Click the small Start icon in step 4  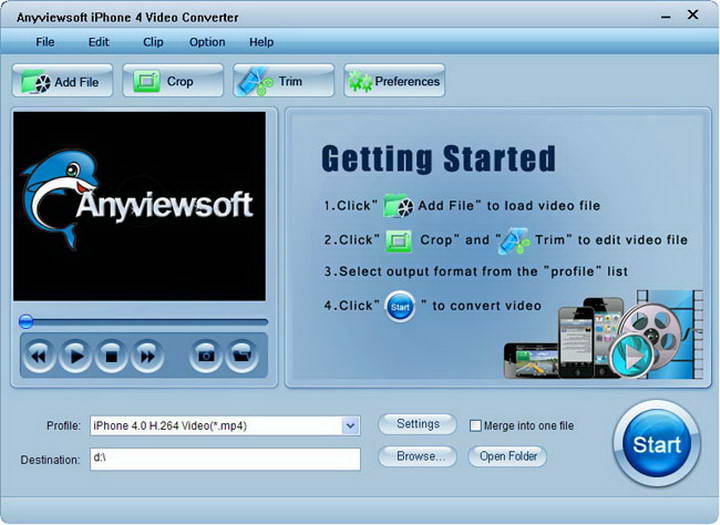pyautogui.click(x=400, y=306)
